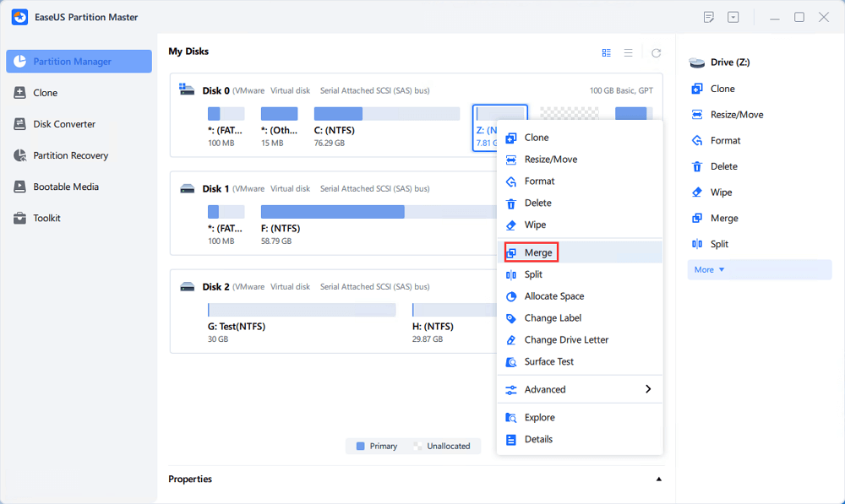Open Bootable Media from sidebar
The image size is (845, 504).
point(65,187)
